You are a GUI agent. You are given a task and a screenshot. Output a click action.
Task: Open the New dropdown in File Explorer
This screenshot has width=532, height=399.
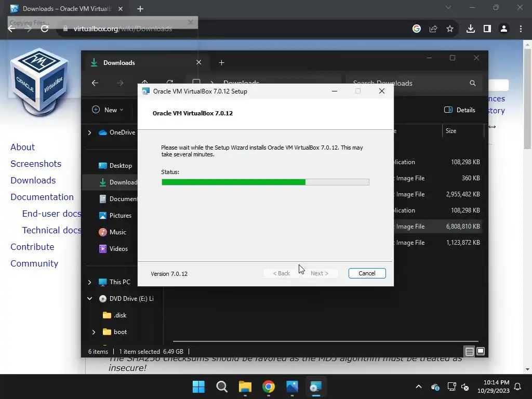108,110
